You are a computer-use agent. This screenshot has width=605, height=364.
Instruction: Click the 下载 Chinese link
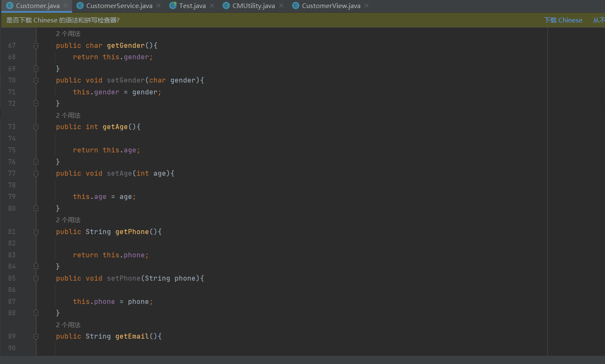tap(563, 20)
